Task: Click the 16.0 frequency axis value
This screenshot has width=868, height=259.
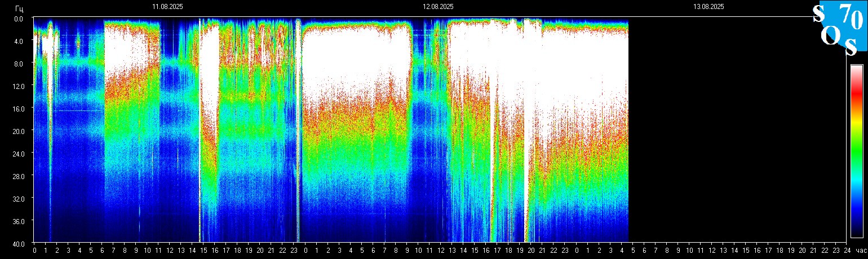Action: point(18,108)
